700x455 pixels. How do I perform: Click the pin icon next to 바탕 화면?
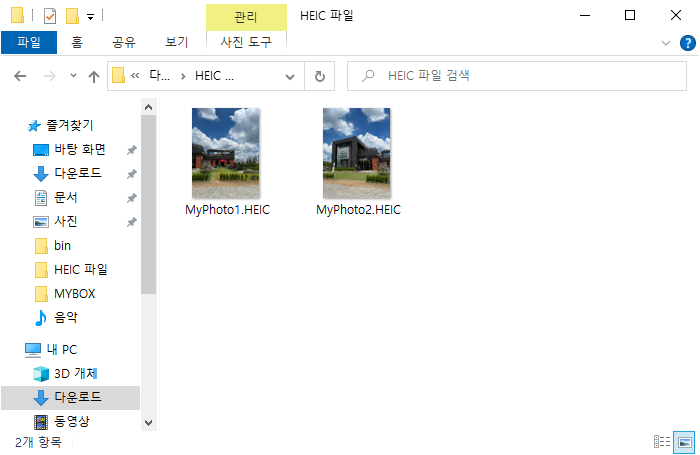[x=132, y=150]
